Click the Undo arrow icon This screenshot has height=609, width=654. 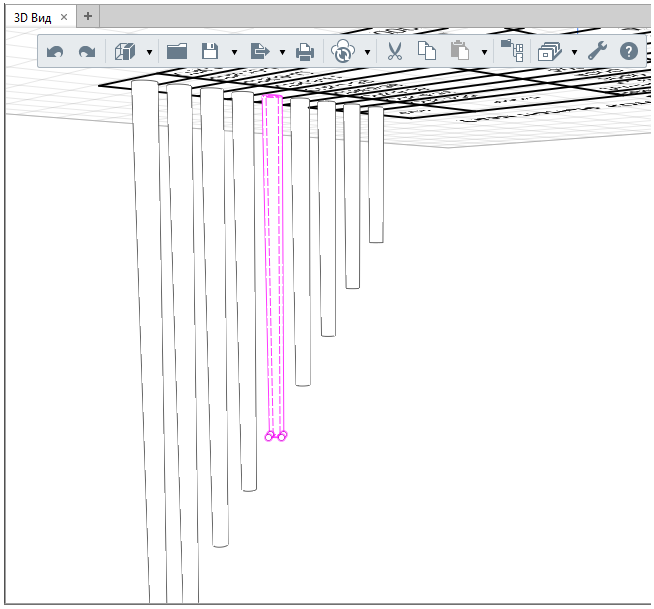[x=55, y=51]
